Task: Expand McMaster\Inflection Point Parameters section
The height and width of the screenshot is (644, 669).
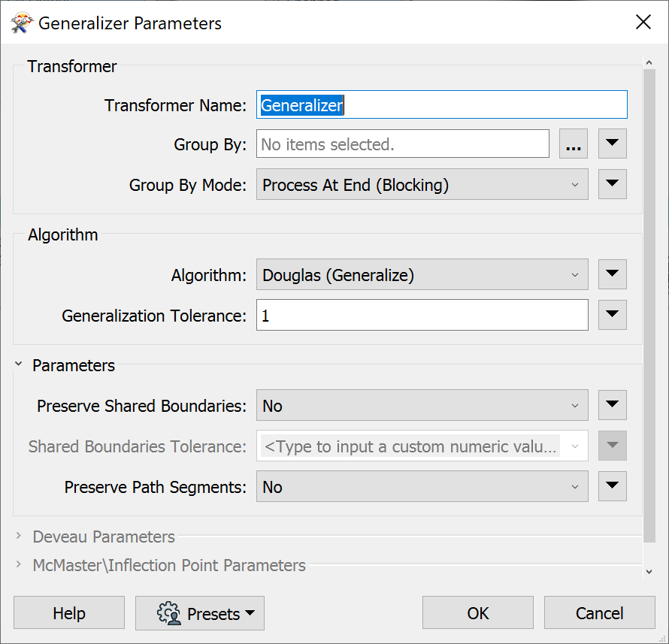Action: [20, 564]
